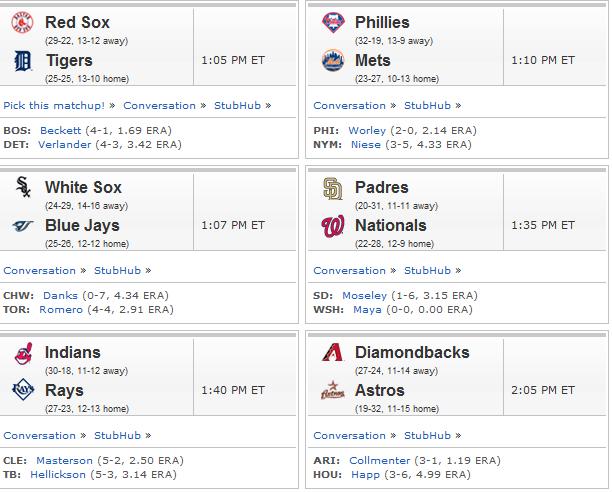Click the Nationals W logo
612x492 pixels.
[333, 226]
